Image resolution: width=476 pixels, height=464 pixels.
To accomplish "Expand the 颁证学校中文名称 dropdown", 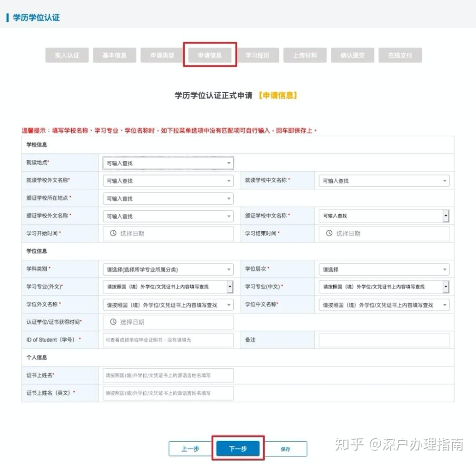I will pos(384,216).
